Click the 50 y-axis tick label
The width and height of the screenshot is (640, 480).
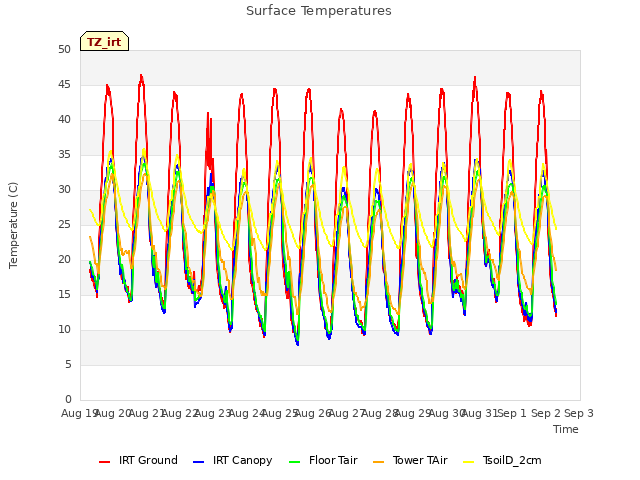[x=64, y=49]
